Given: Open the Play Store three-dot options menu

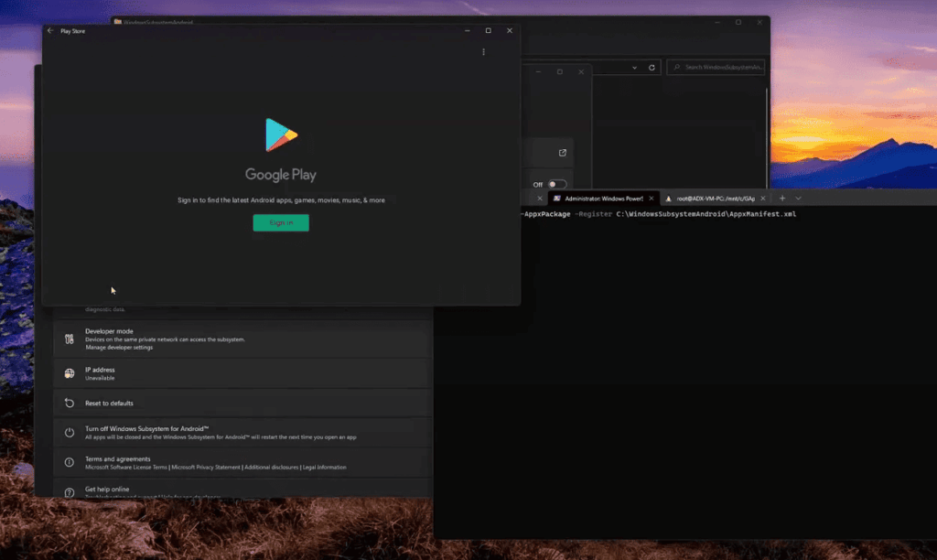Looking at the screenshot, I should click(x=483, y=52).
